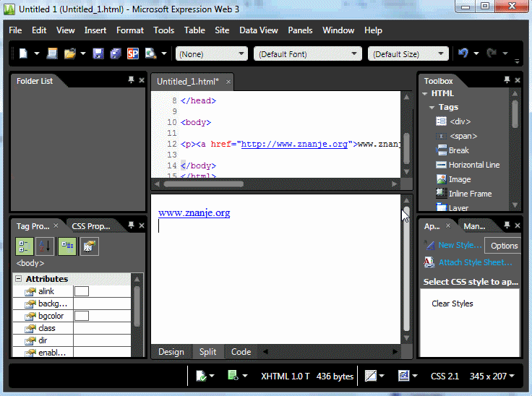Pin the Folder List panel

[131, 80]
